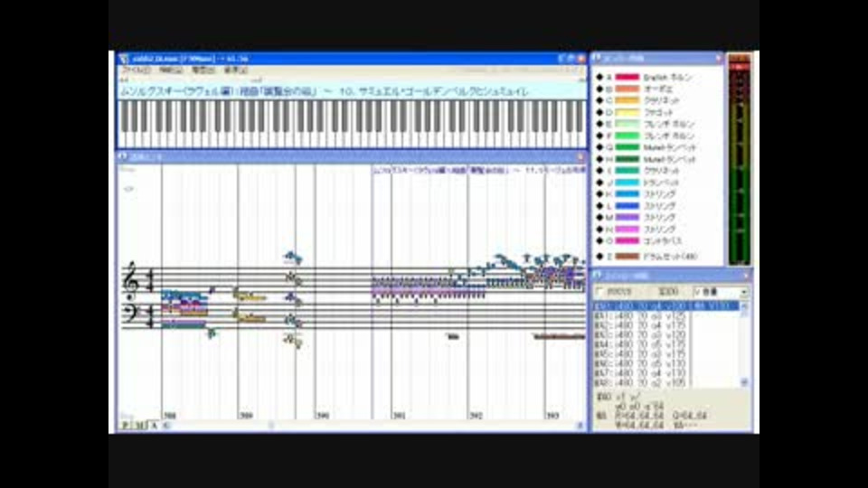Toggle the diamond marker for channel G Muted trumpet
The width and height of the screenshot is (868, 488).
coord(599,147)
